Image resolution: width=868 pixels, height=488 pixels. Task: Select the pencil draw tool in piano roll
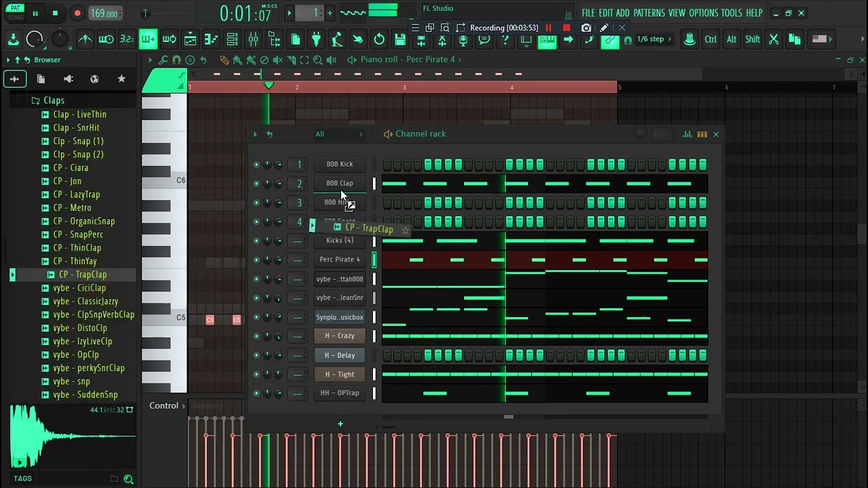click(224, 60)
